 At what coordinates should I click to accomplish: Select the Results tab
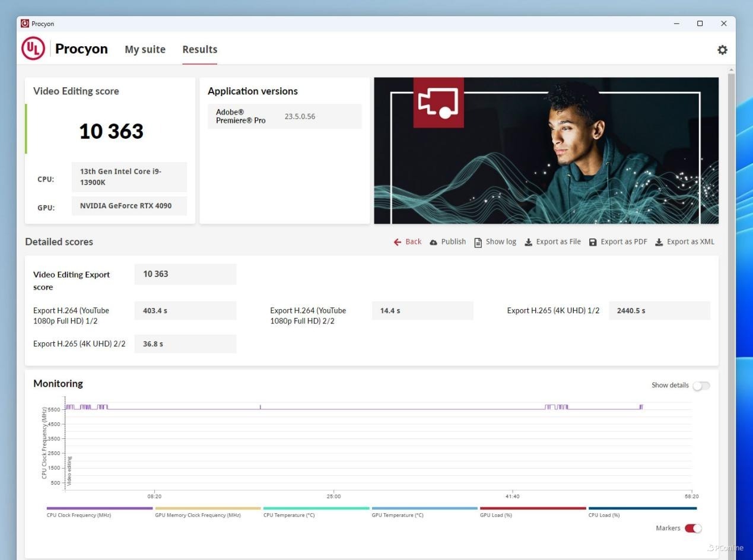coord(199,50)
